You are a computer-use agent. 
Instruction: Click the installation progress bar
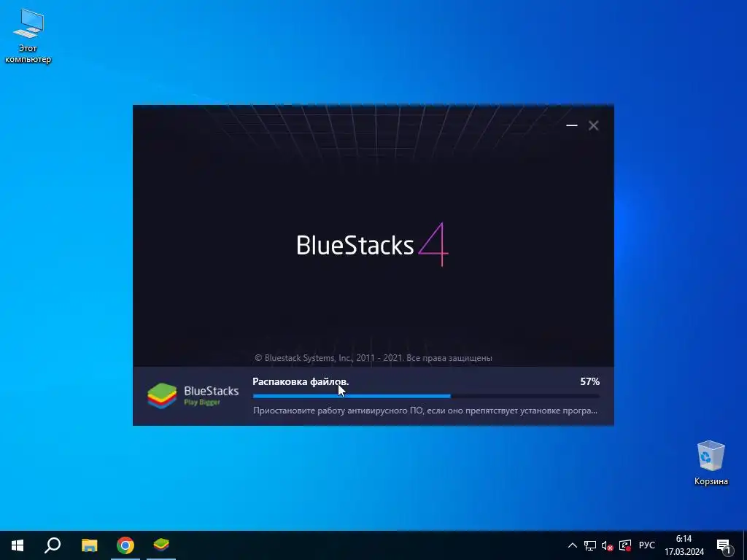(426, 396)
